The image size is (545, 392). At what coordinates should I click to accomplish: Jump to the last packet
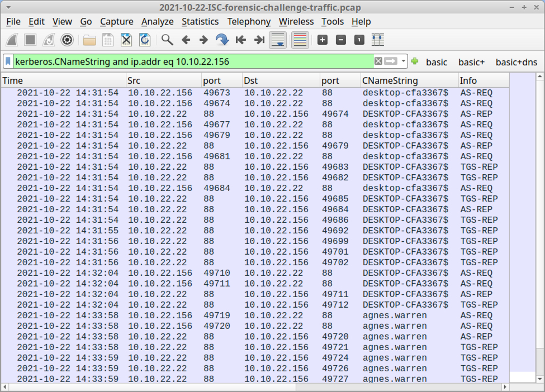point(259,40)
